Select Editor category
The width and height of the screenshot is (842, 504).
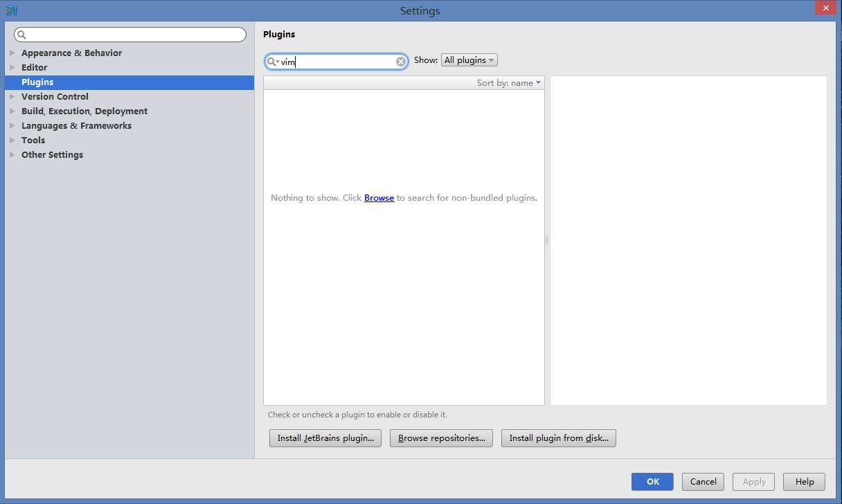click(x=35, y=67)
